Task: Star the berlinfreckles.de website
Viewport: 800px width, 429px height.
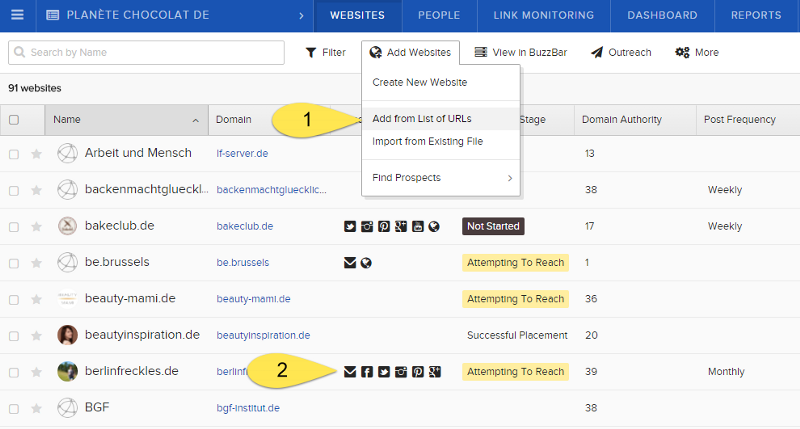Action: [36, 372]
